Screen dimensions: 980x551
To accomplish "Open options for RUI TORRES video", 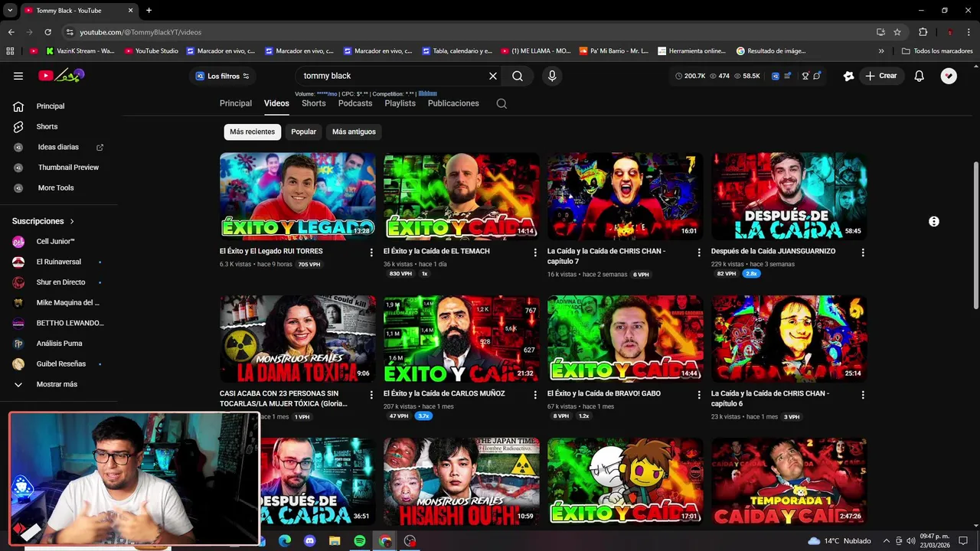I will click(x=371, y=253).
